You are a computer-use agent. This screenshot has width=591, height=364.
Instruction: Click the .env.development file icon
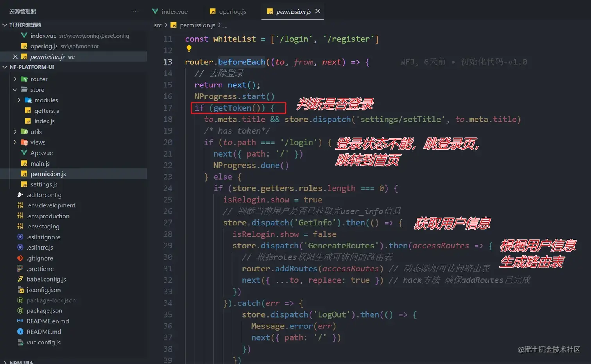(20, 205)
